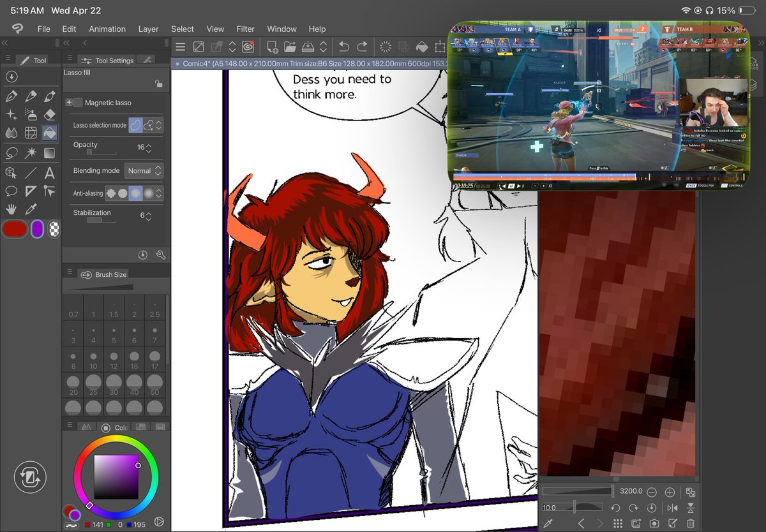This screenshot has width=766, height=532.
Task: Select the Pen tool
Action: click(x=11, y=96)
